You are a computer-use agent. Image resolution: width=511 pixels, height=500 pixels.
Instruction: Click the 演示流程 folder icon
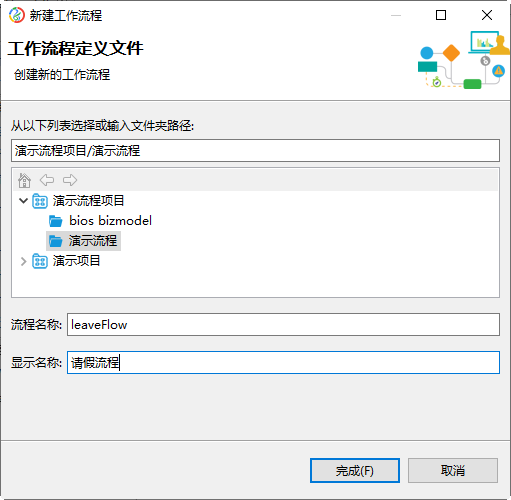pos(55,241)
